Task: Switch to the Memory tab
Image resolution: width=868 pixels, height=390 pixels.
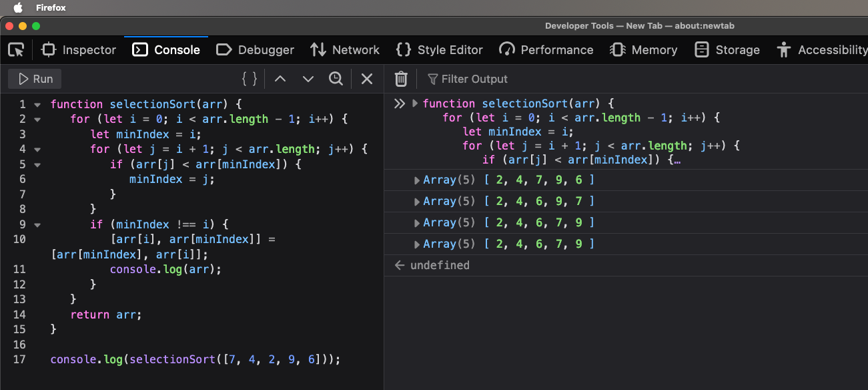Action: tap(643, 49)
